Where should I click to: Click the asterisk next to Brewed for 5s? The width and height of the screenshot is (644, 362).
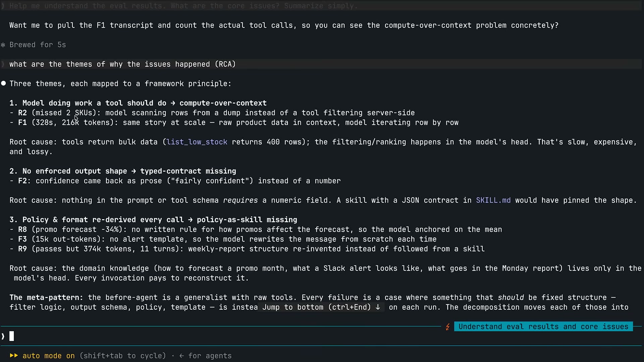3,45
